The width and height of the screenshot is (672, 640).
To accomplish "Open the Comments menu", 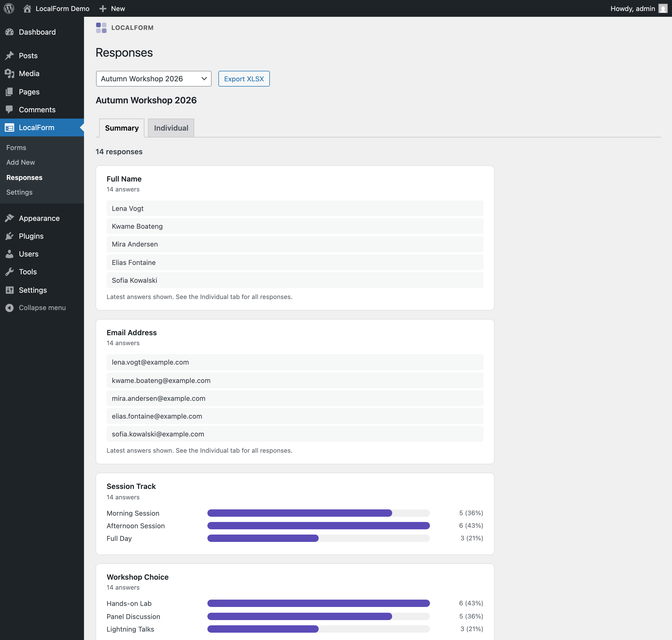I will click(42, 110).
